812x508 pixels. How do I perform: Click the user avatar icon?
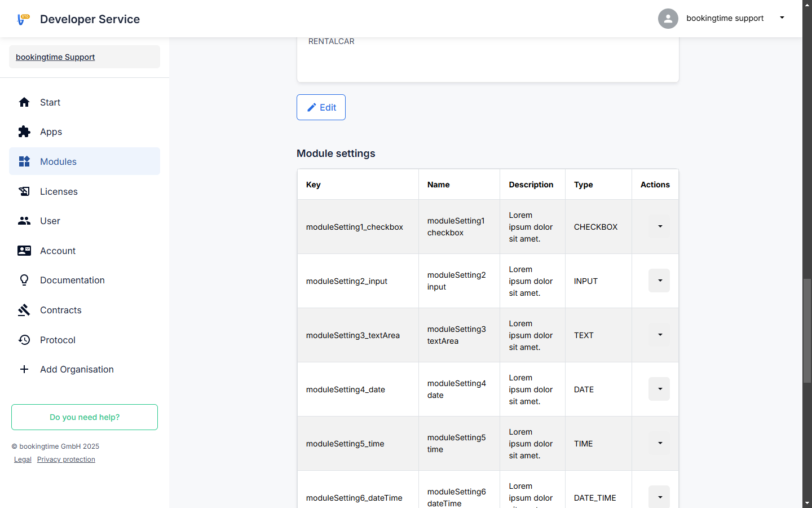click(668, 19)
